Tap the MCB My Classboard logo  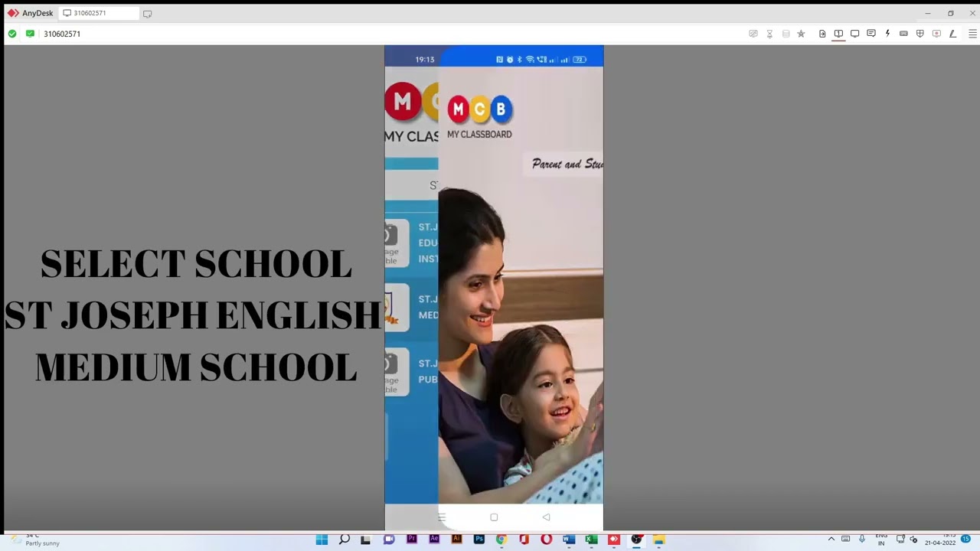pos(479,117)
